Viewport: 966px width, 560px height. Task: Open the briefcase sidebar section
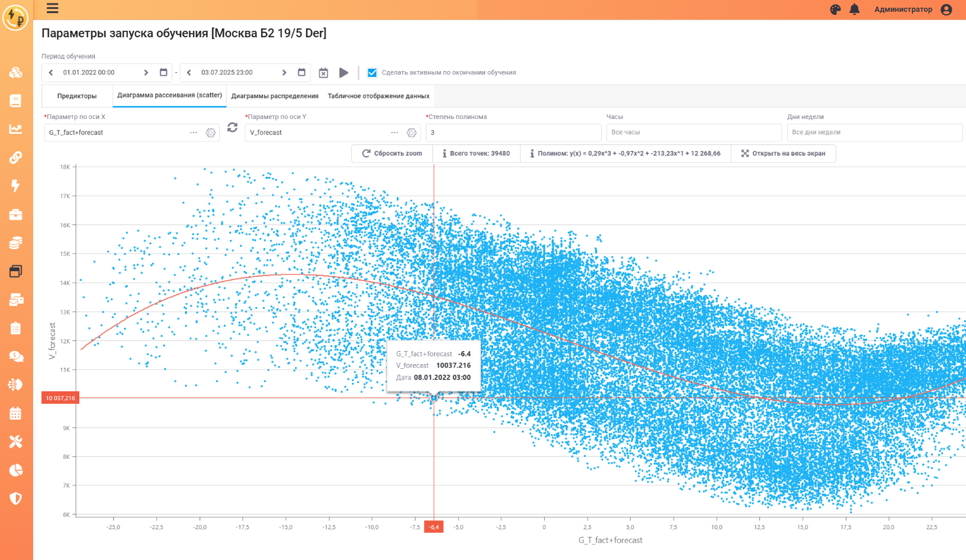click(16, 214)
